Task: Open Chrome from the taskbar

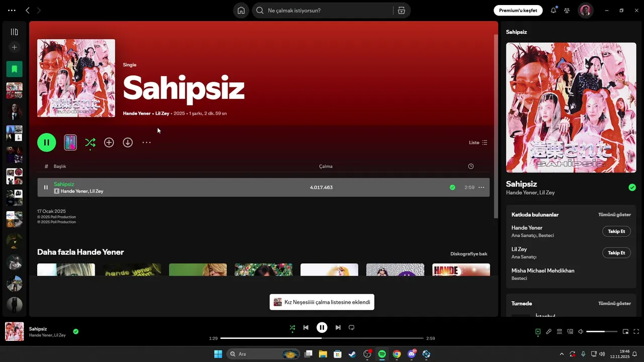Action: (x=396, y=354)
